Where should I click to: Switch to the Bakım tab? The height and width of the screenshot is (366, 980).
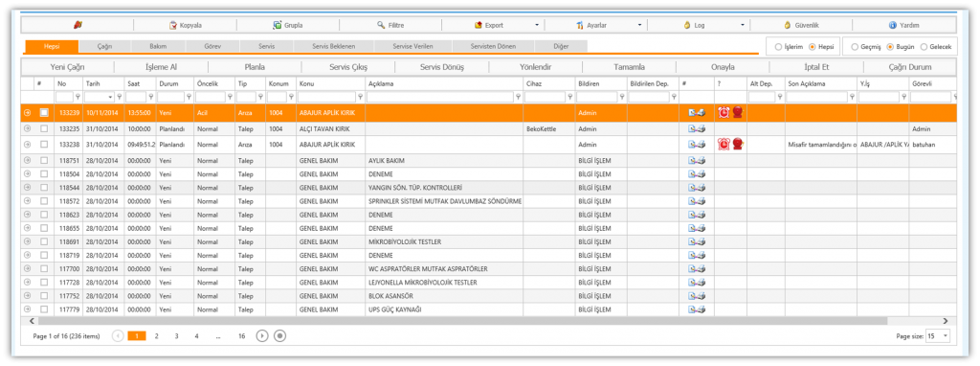coord(158,47)
